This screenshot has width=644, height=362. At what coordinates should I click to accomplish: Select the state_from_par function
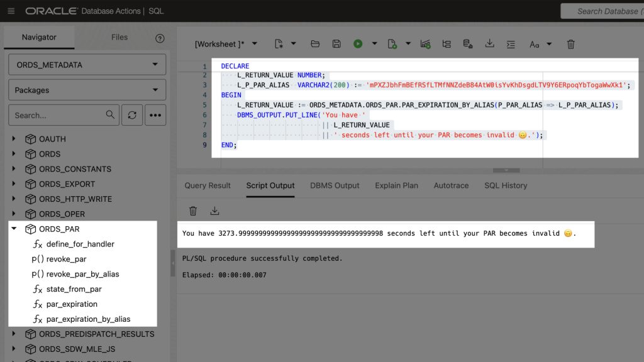74,289
